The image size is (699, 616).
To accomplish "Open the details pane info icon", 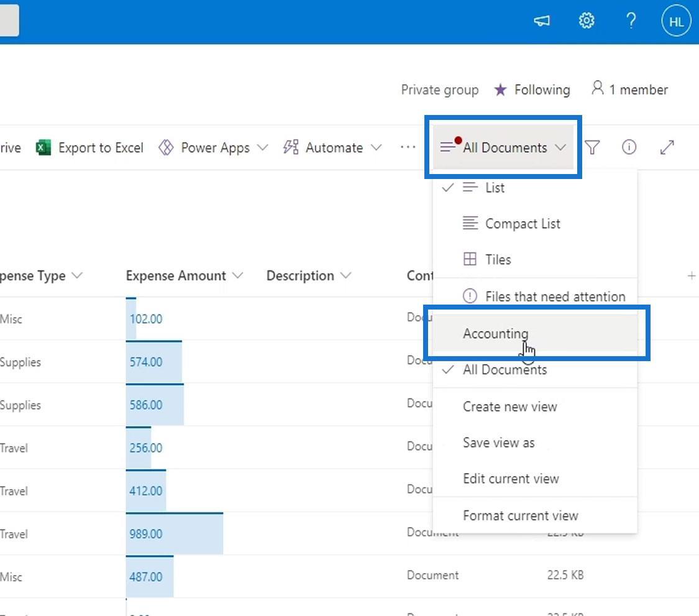I will click(x=629, y=147).
